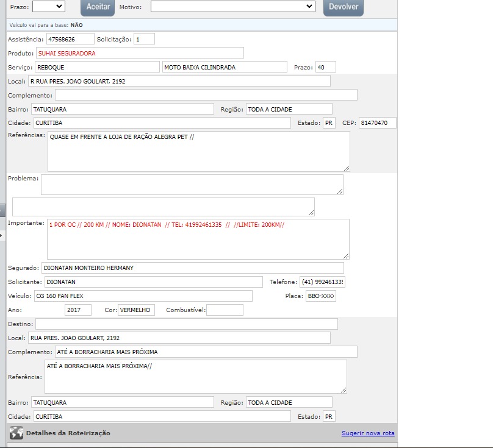
Task: Click the empty Problema text area
Action: pyautogui.click(x=192, y=185)
